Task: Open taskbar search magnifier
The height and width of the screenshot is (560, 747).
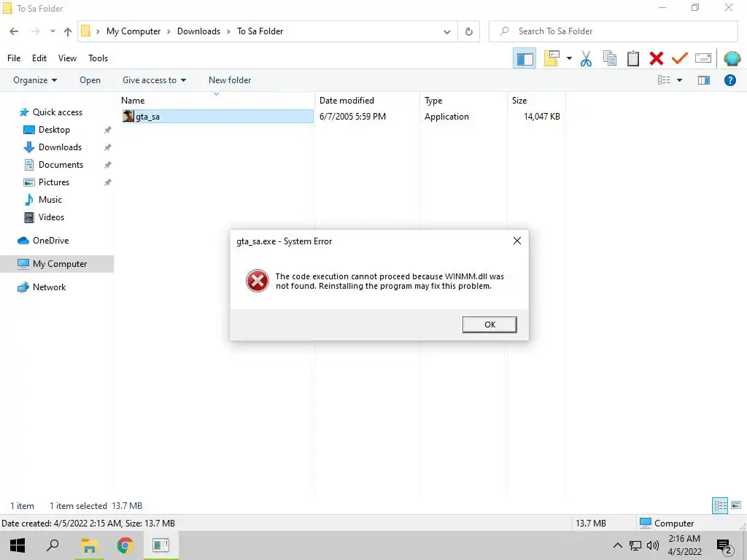Action: coord(53,545)
